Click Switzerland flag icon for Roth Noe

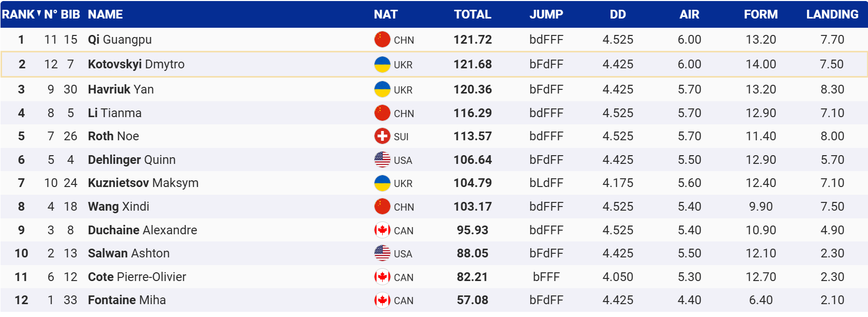(382, 136)
